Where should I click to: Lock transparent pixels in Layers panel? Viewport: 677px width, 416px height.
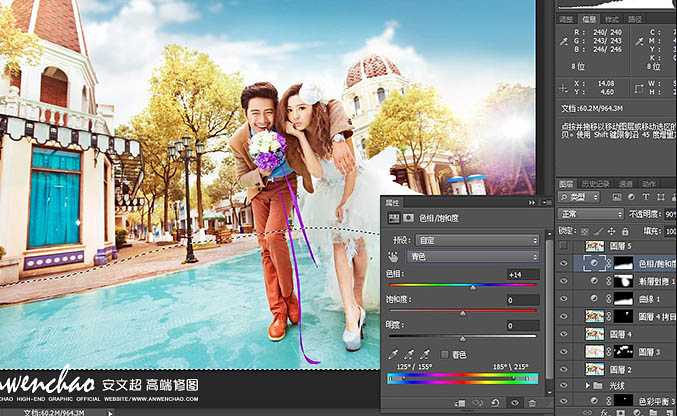[x=585, y=232]
